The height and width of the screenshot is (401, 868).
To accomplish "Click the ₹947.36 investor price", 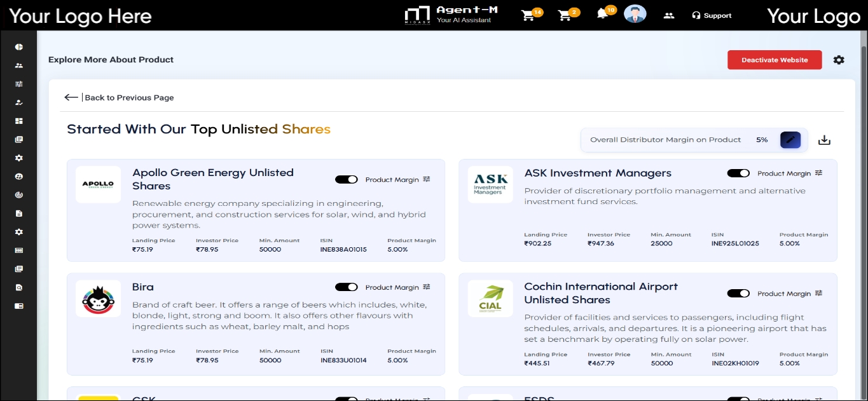I will [601, 243].
